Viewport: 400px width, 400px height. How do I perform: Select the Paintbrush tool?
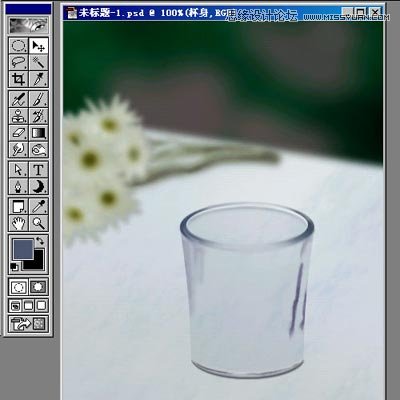[x=38, y=99]
